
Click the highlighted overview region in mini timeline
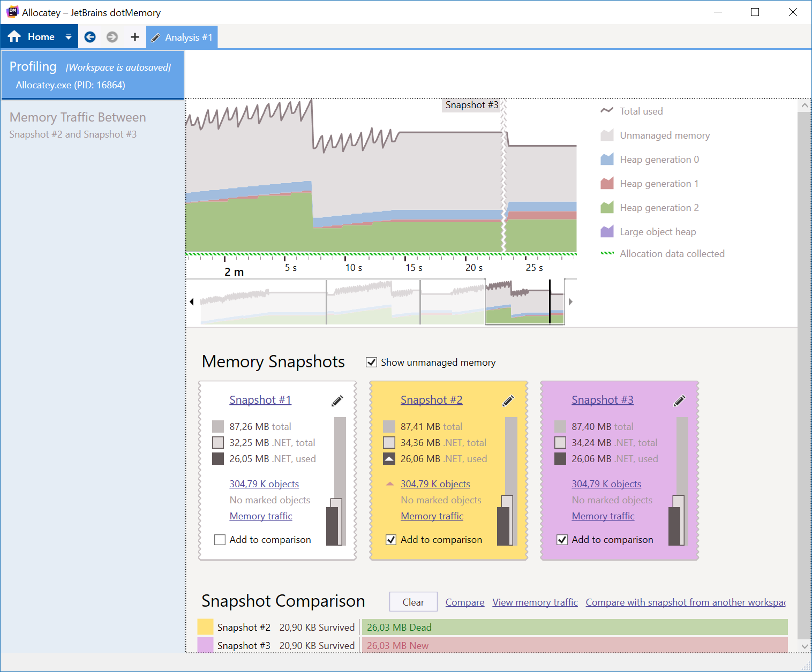tap(525, 301)
